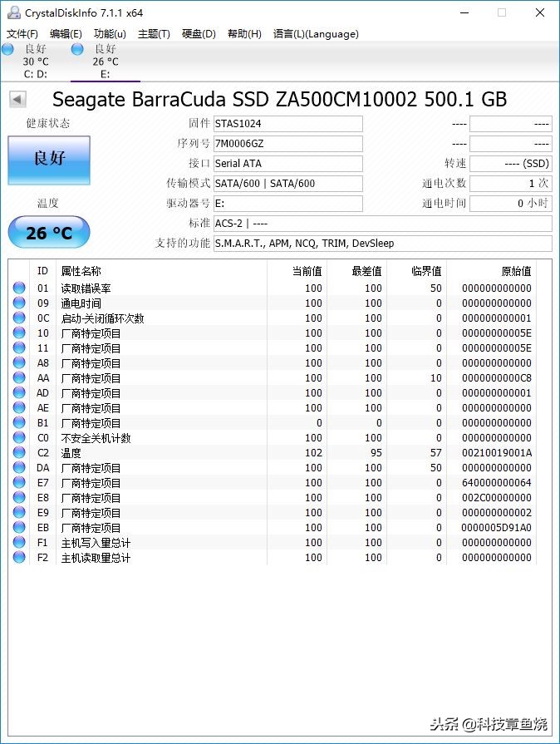Click raw value 002C00000000 in E8 row
Screen dimensions: 560x744
click(x=497, y=498)
